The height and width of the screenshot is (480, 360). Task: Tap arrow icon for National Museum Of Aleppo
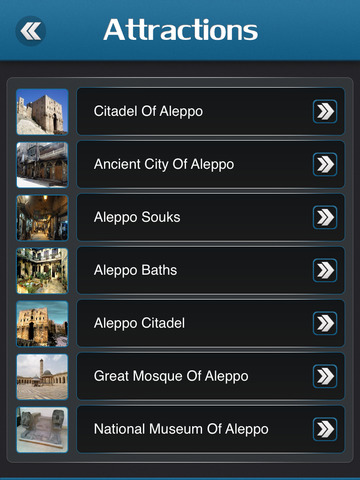coord(325,429)
